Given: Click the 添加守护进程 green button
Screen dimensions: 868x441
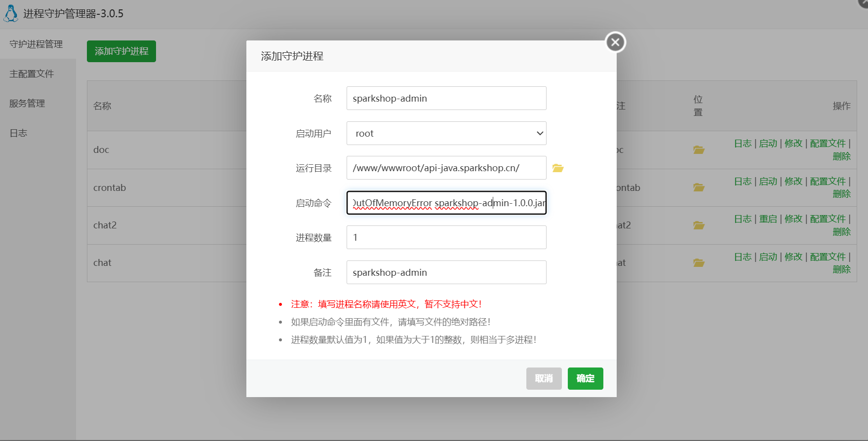Looking at the screenshot, I should (121, 51).
